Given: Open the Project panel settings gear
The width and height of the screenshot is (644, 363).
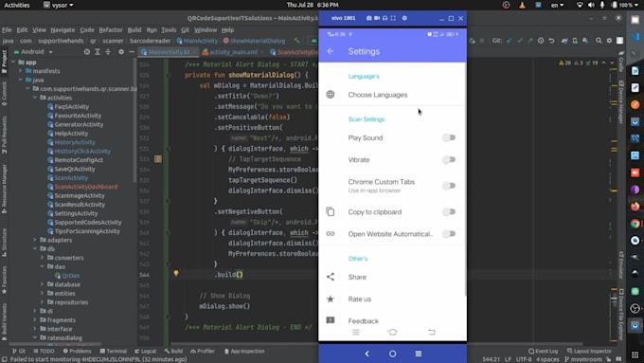Looking at the screenshot, I should point(121,52).
